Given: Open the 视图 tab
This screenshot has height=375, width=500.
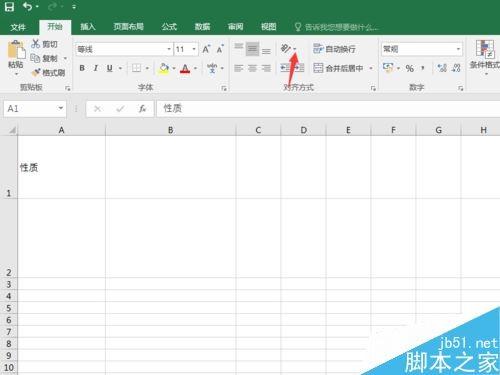Looking at the screenshot, I should [268, 27].
